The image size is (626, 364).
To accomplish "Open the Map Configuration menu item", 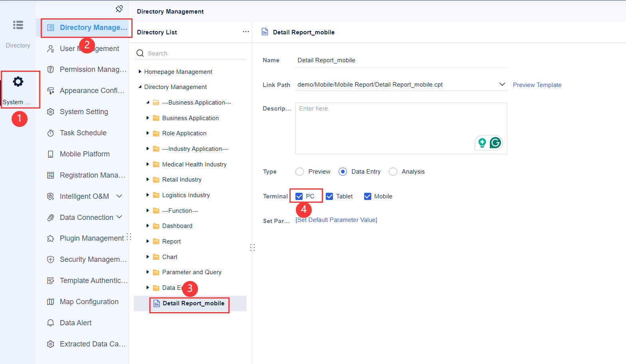I will (89, 302).
